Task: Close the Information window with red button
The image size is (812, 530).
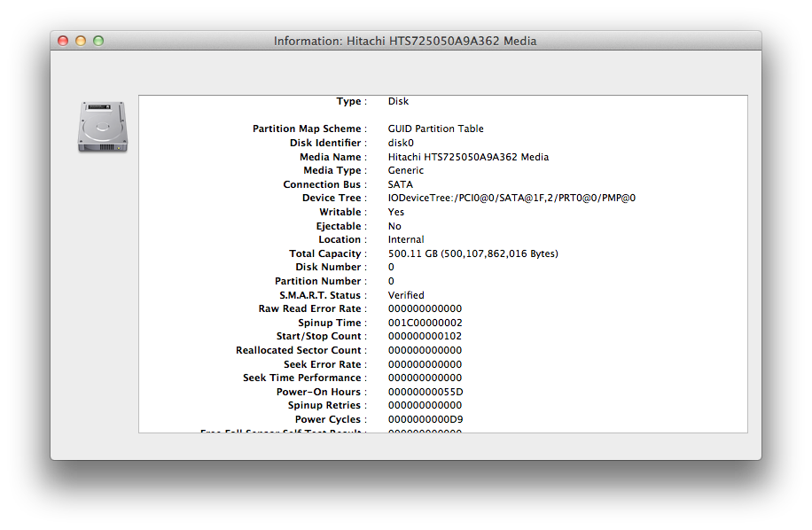Action: (x=63, y=41)
